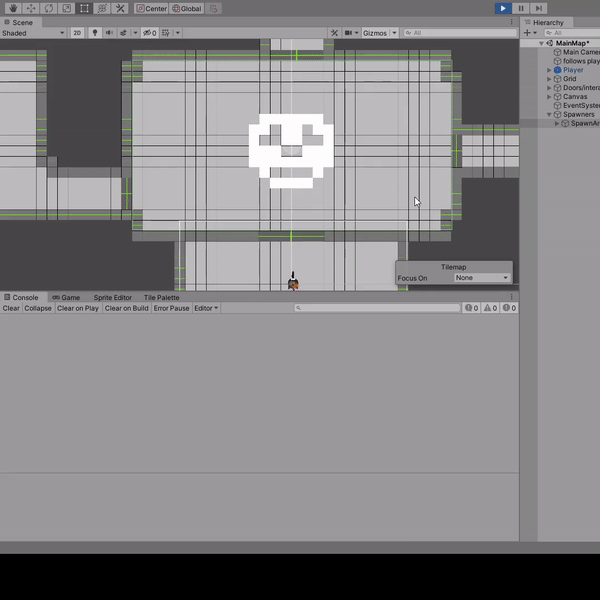Screen dimensions: 600x600
Task: Expand the Grid object
Action: click(549, 79)
